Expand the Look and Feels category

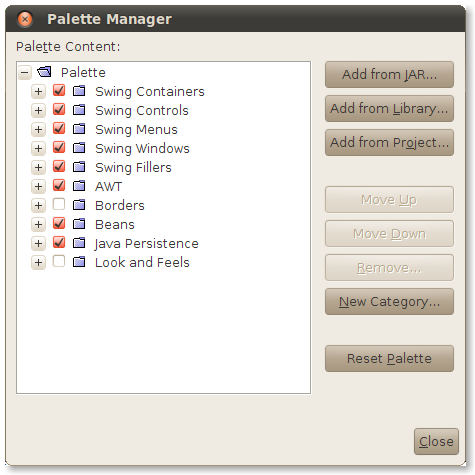pyautogui.click(x=38, y=262)
